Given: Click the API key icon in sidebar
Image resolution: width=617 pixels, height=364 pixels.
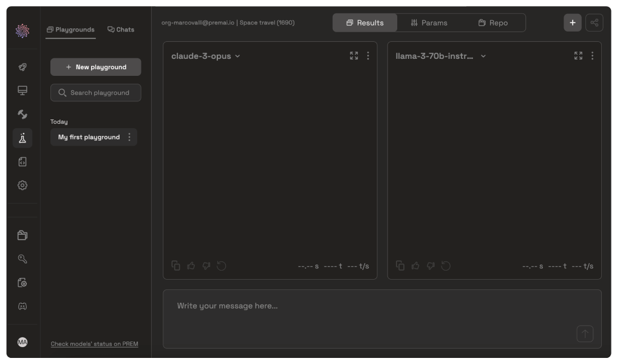Looking at the screenshot, I should point(22,259).
